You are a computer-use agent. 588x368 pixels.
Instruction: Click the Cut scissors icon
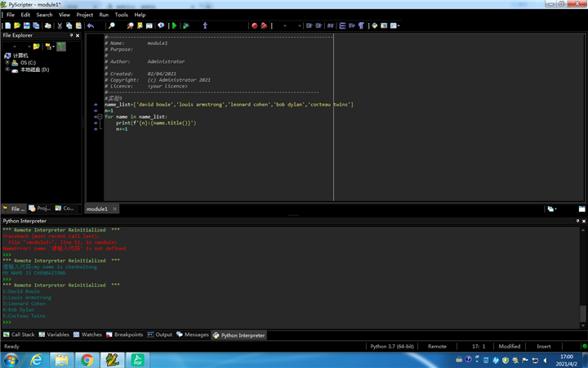click(60, 25)
